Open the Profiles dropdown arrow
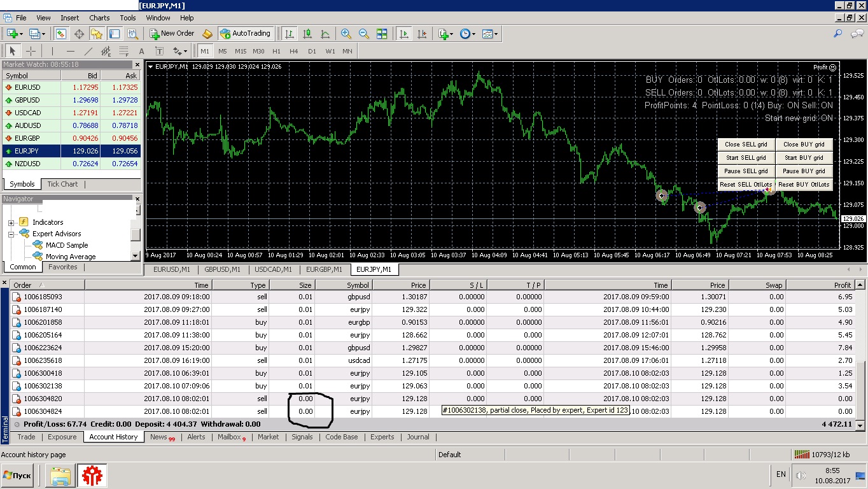 pos(43,34)
